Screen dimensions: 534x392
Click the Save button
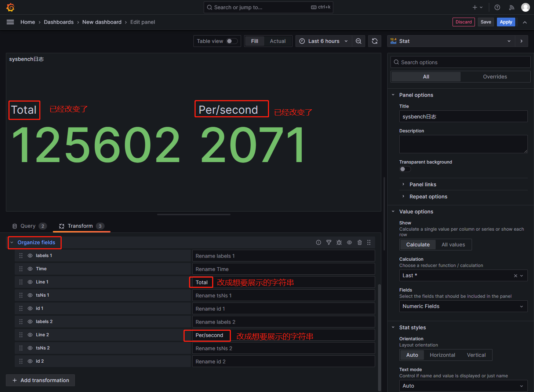pos(486,22)
